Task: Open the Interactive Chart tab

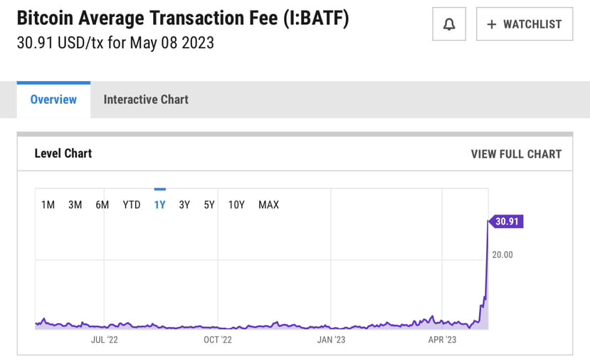Action: (x=146, y=100)
